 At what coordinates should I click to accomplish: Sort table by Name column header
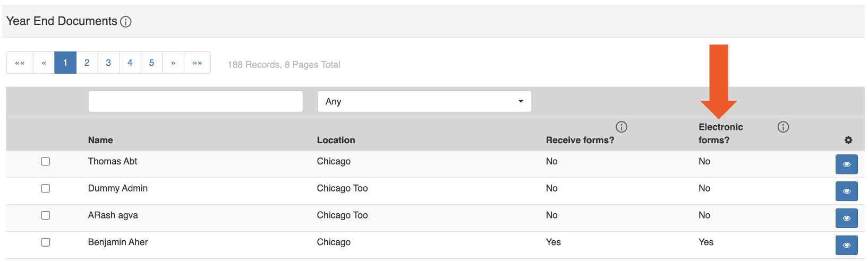tap(100, 140)
